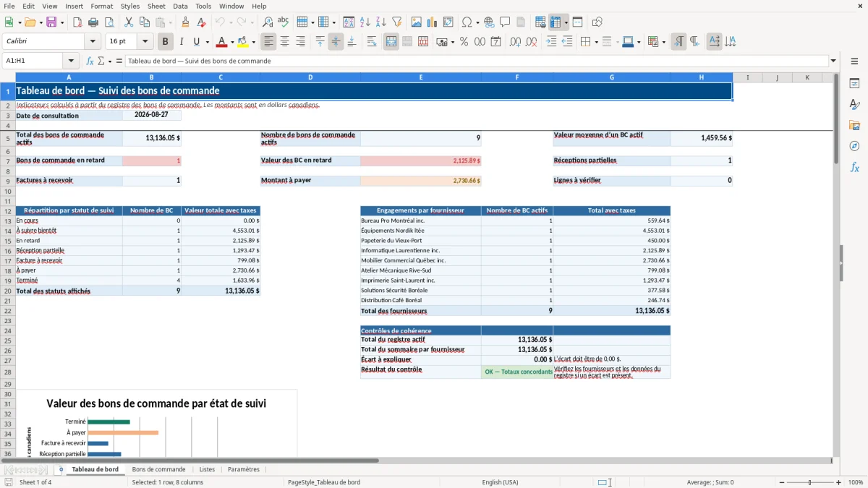Apply the red font color swatch
The width and height of the screenshot is (868, 488).
222,42
